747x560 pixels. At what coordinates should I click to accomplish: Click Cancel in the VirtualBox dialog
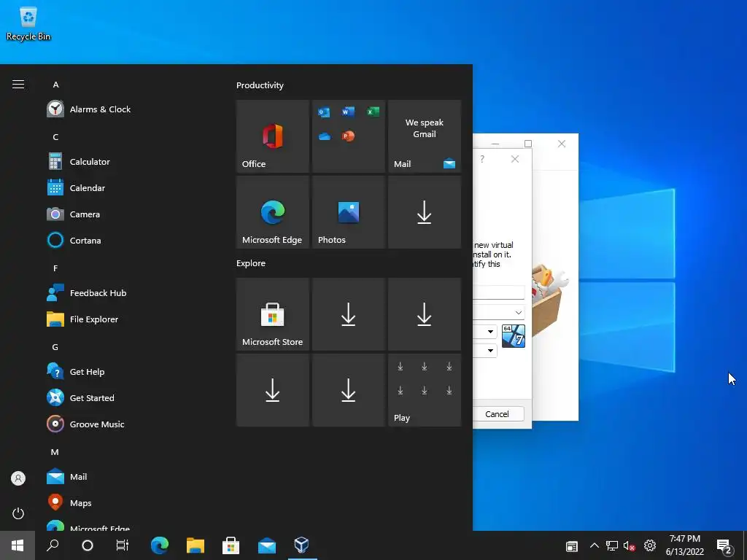[498, 414]
